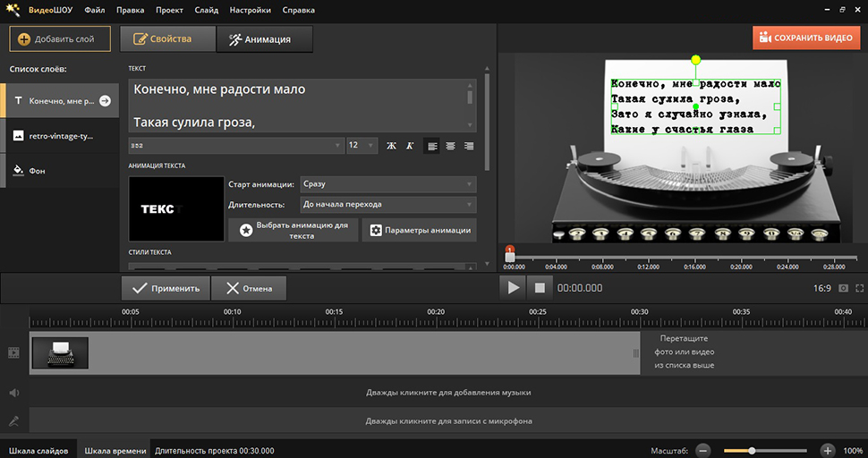868x458 pixels.
Task: Click the properties panel scrollbar
Action: point(487,122)
